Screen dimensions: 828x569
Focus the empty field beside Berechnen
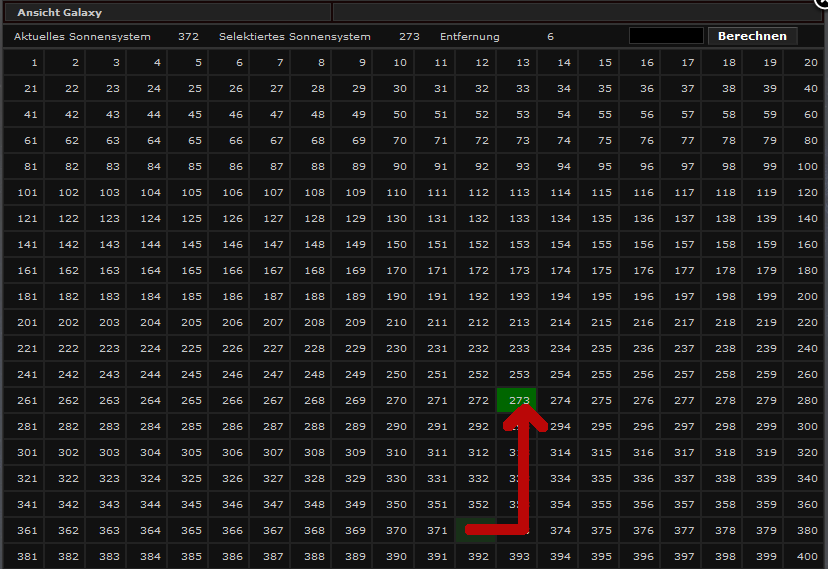666,36
